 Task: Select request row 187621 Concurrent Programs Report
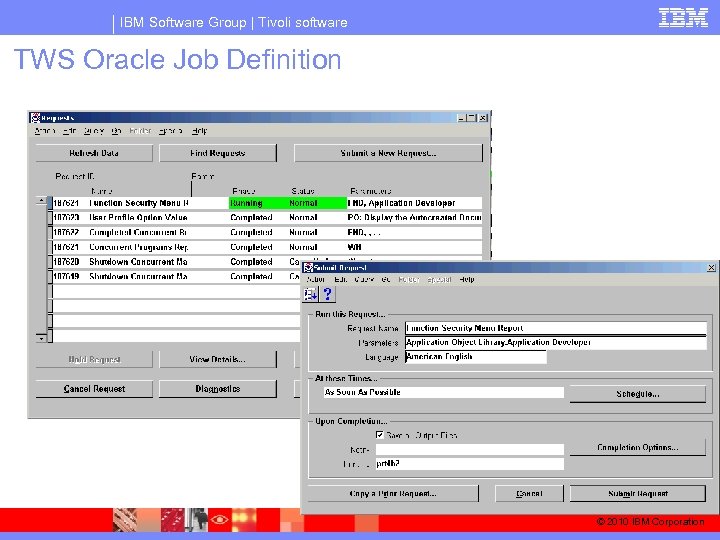coord(267,247)
